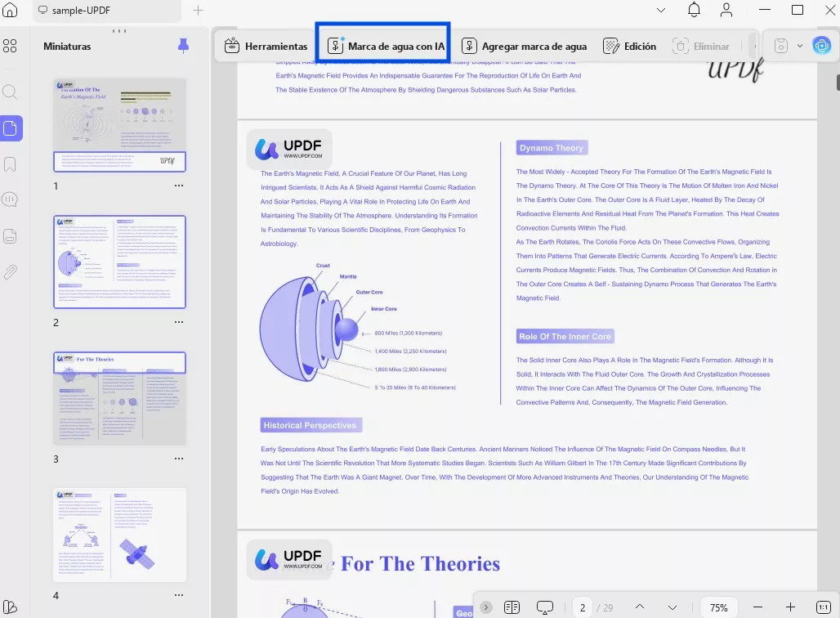Open the UPDF home screen icon
The image size is (840, 618).
10,10
